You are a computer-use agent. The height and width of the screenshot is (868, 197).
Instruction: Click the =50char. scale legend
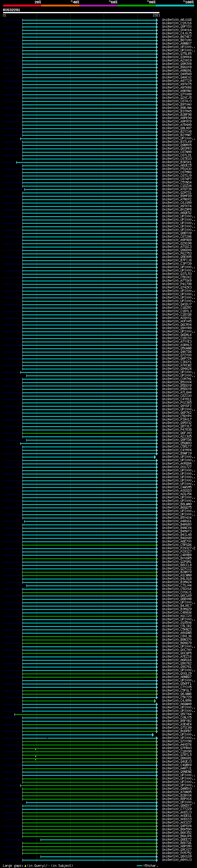click(147, 866)
